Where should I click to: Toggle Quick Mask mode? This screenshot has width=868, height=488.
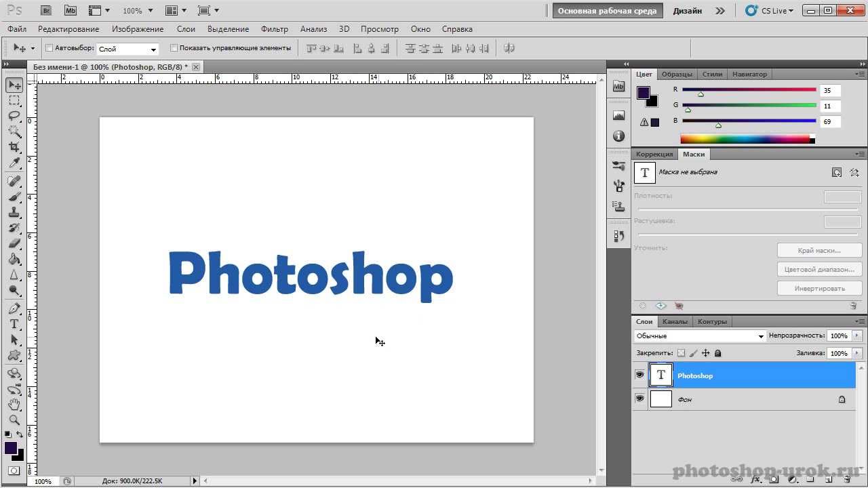tap(14, 470)
